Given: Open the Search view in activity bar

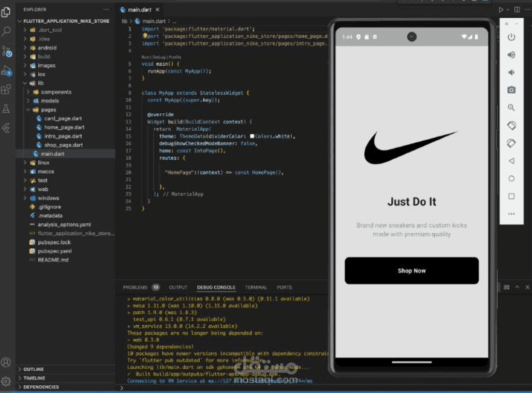Looking at the screenshot, I should point(6,32).
